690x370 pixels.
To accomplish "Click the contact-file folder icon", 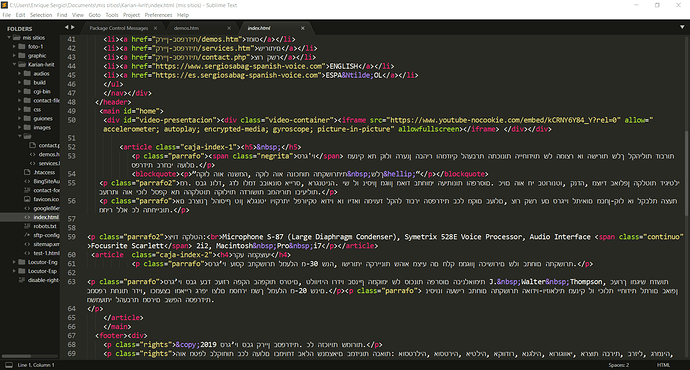I will (27, 100).
